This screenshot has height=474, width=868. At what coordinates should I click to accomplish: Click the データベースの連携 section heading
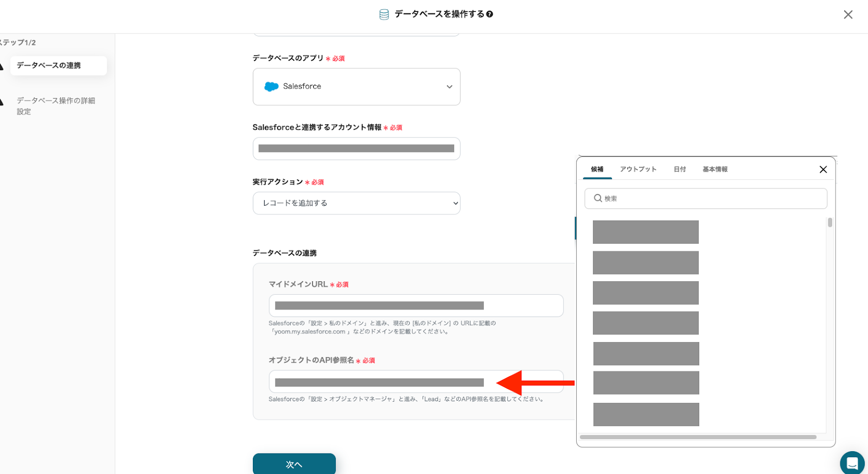(x=285, y=253)
